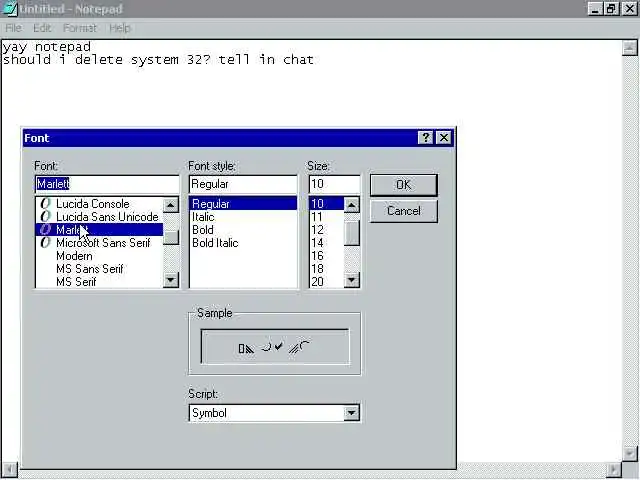The height and width of the screenshot is (480, 640).
Task: Click Notepad vertical scrollbar up arrow
Action: click(x=630, y=48)
